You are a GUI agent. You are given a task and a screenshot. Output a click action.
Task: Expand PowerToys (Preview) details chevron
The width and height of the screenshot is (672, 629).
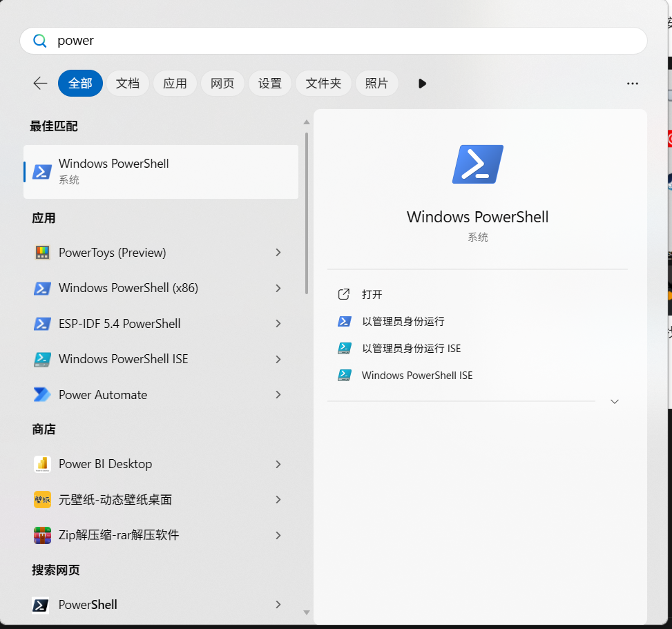(278, 253)
